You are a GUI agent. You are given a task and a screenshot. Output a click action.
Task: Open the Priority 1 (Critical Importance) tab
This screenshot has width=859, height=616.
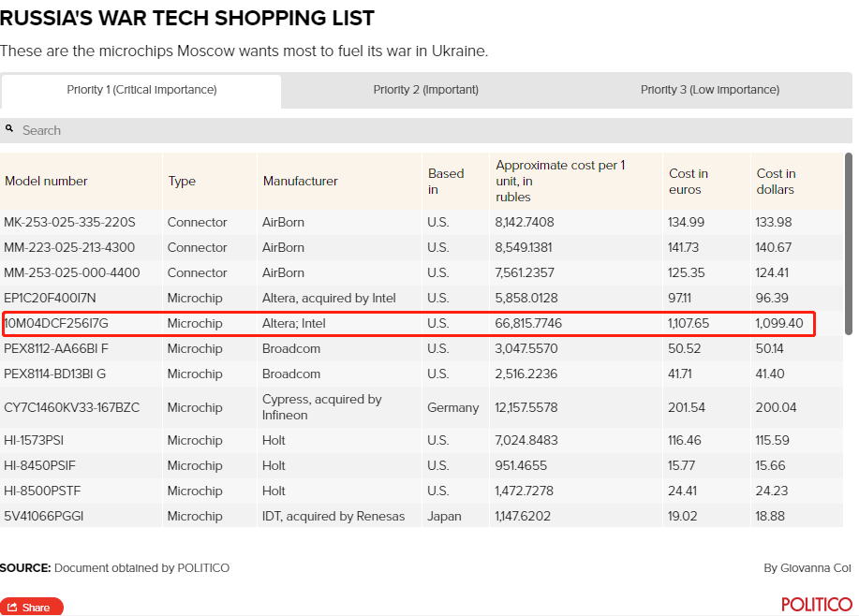tap(141, 90)
